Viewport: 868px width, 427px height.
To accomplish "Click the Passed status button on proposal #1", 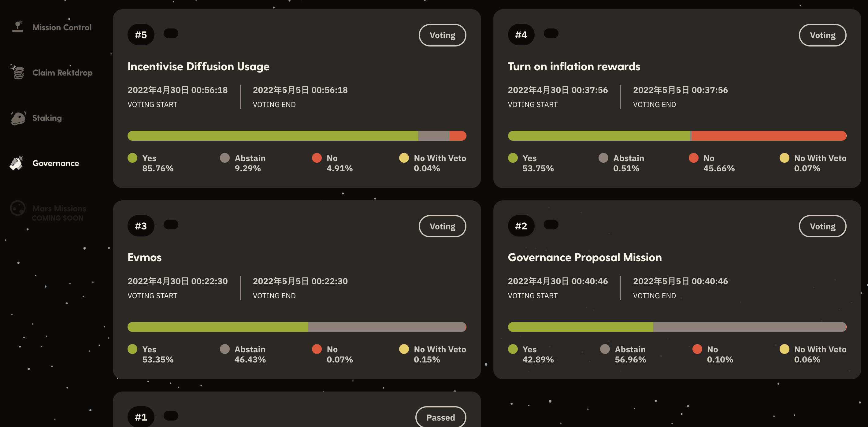I will [x=441, y=417].
